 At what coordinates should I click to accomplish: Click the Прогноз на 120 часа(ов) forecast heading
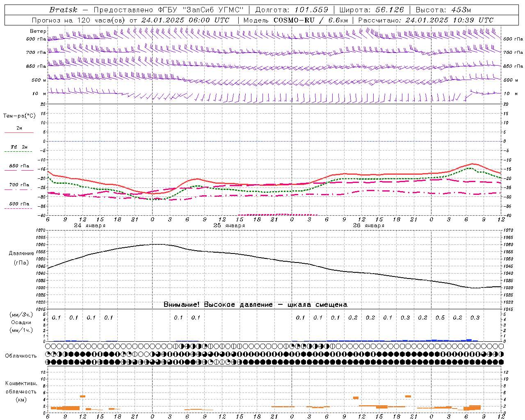click(80, 20)
